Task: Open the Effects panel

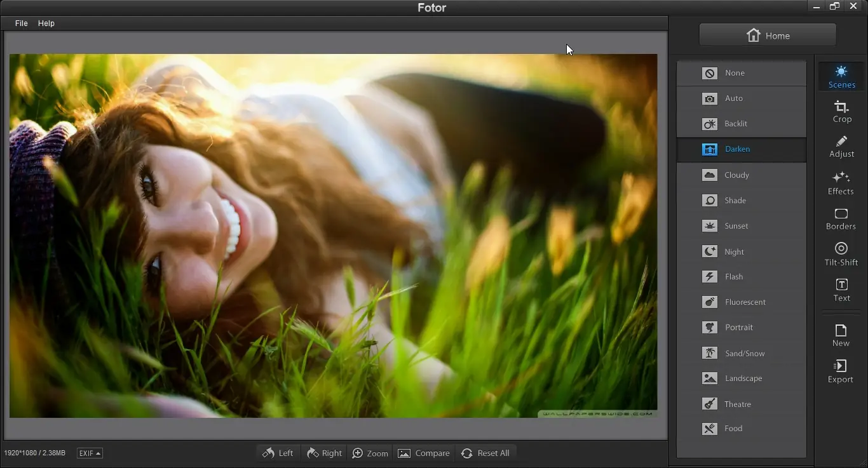Action: (x=841, y=183)
